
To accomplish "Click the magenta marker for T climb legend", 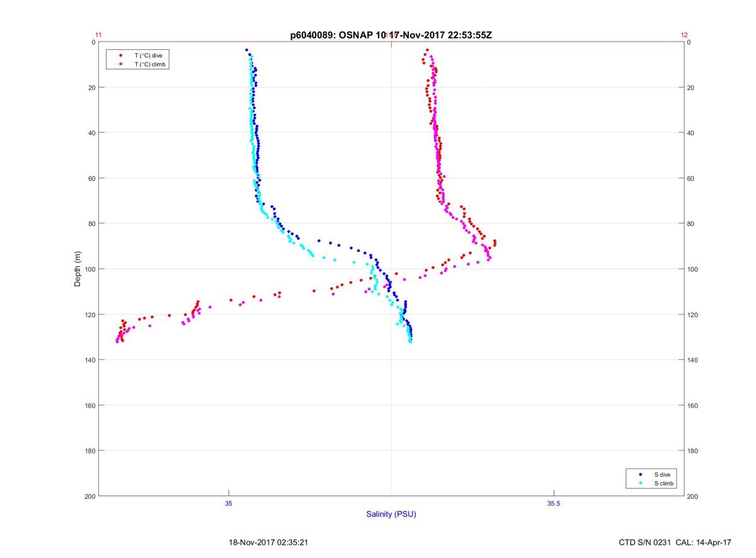I will (120, 64).
